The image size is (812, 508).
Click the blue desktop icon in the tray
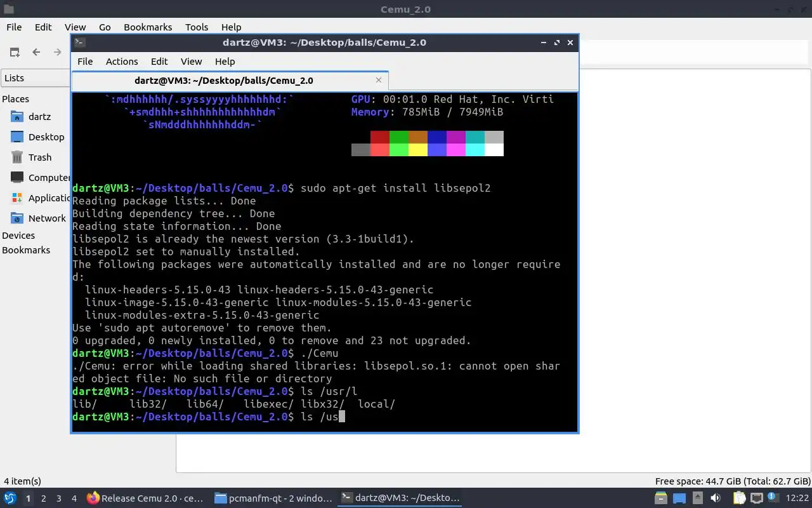click(x=679, y=498)
